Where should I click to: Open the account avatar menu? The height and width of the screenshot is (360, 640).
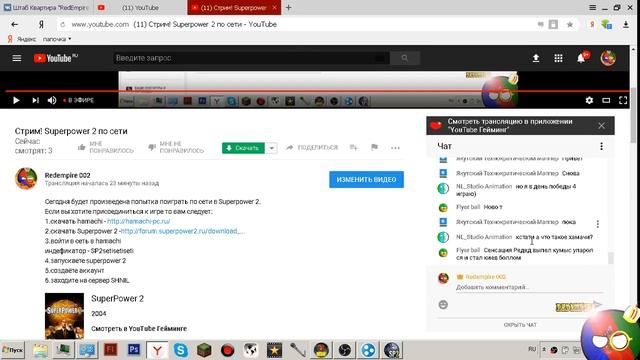click(608, 58)
